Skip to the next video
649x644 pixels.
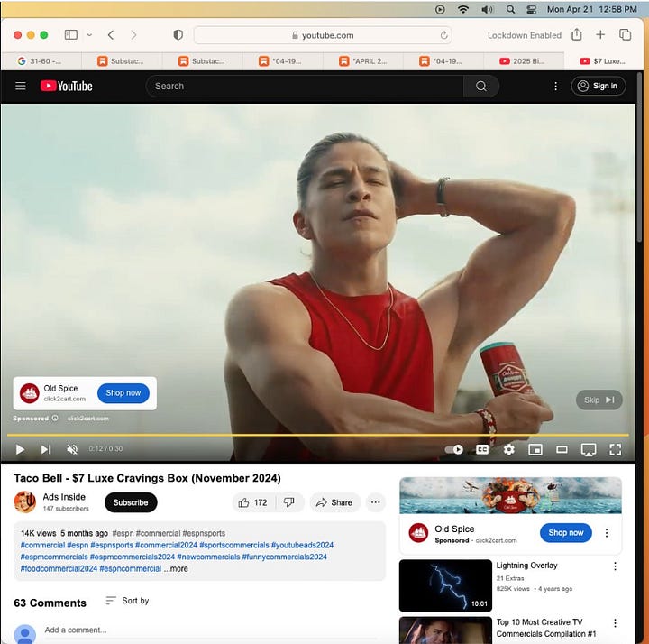[x=46, y=449]
